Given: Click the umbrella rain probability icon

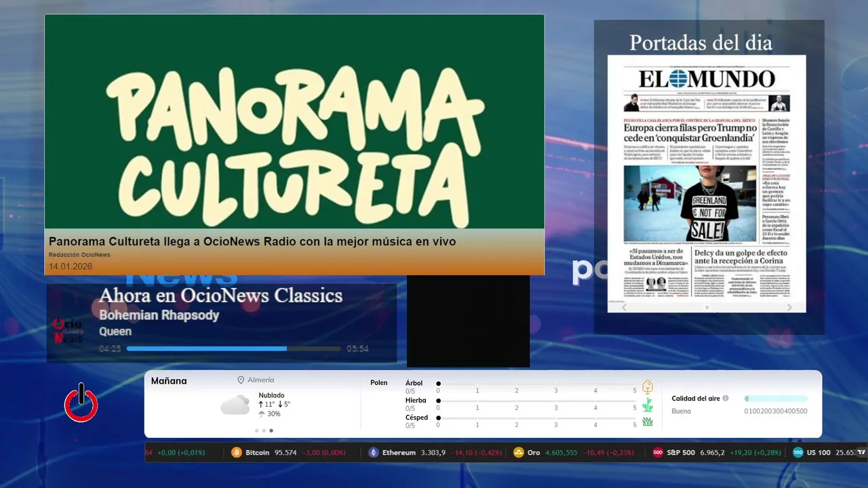Looking at the screenshot, I should point(262,414).
